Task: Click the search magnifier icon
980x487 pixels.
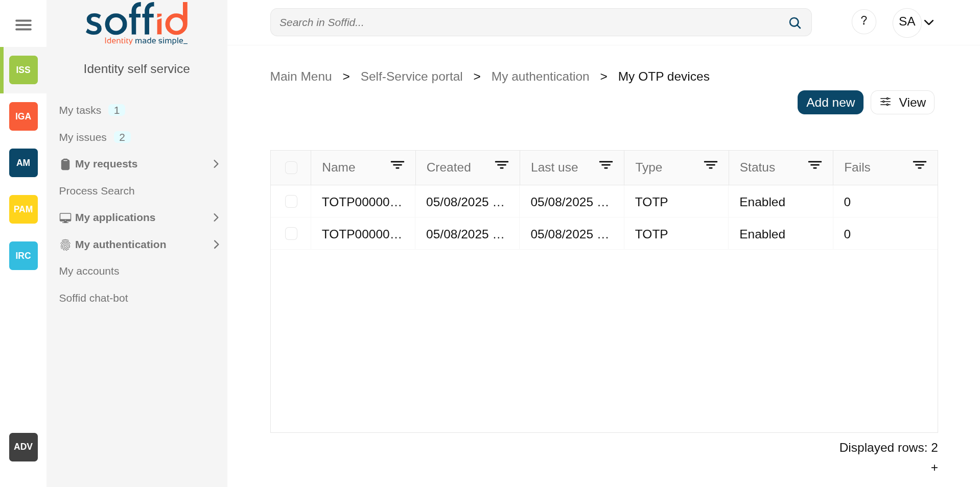Action: coord(795,22)
